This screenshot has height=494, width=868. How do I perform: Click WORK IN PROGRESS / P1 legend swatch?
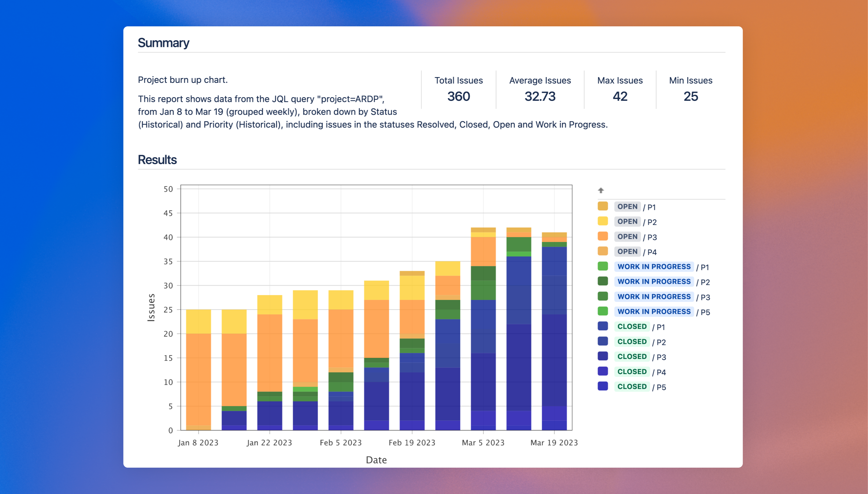(x=602, y=266)
